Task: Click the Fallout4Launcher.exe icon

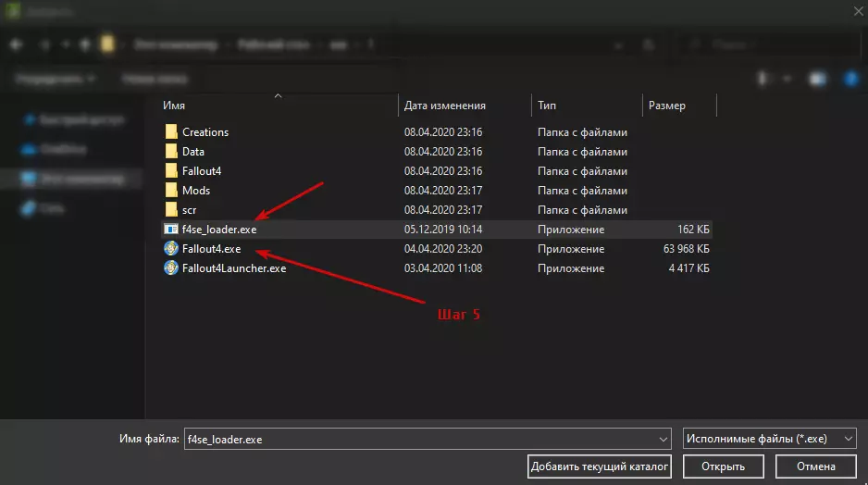Action: 171,268
